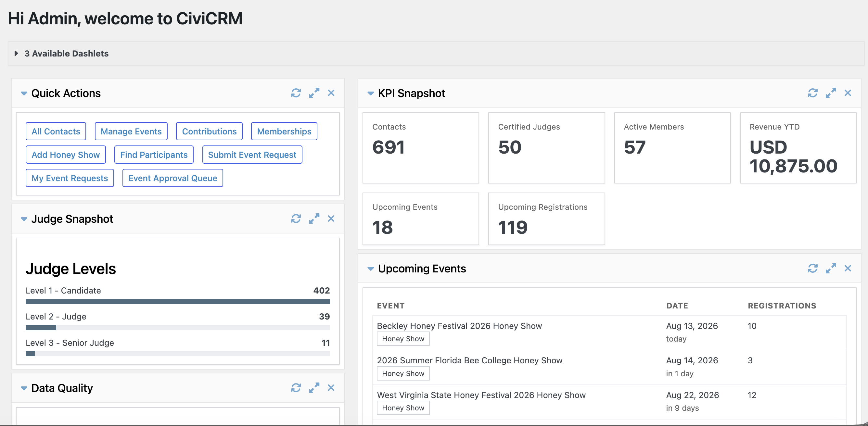Open My Event Requests

[x=70, y=178]
